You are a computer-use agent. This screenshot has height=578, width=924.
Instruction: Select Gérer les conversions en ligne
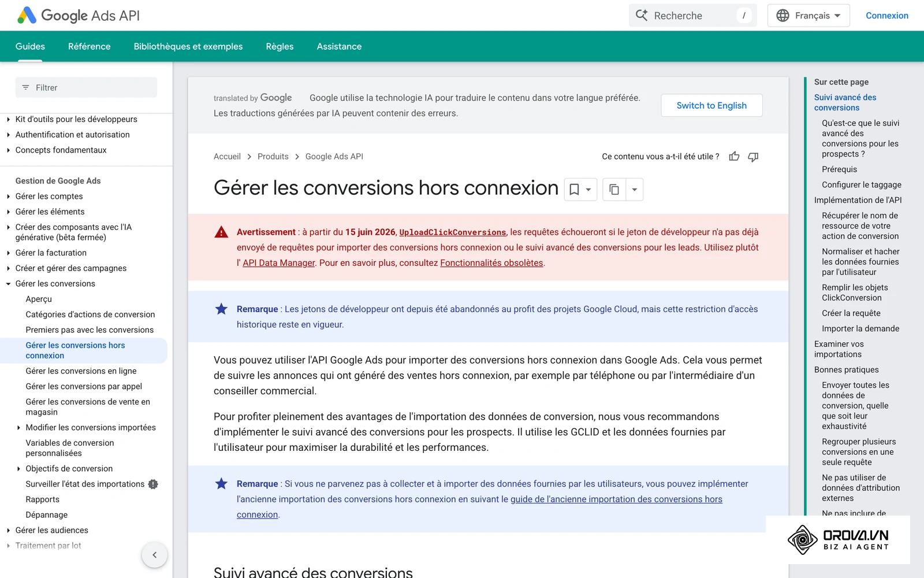81,371
